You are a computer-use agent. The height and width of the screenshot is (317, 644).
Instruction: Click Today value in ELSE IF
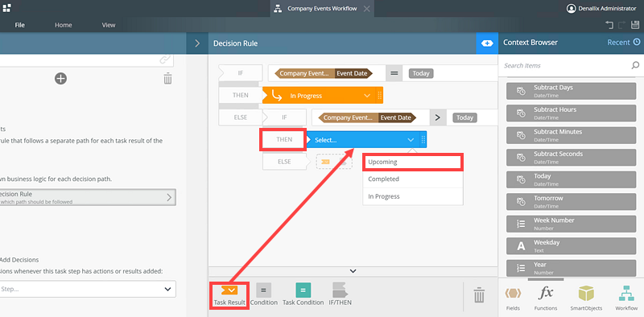(465, 117)
